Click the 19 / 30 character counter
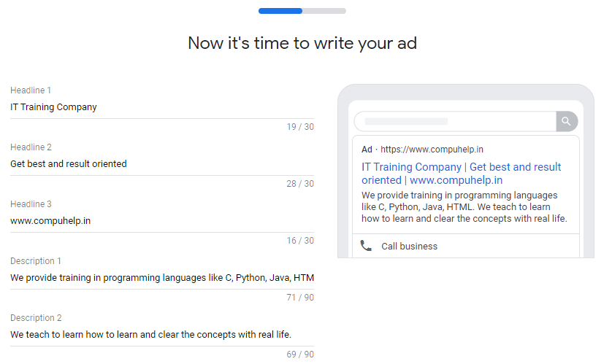 [300, 127]
